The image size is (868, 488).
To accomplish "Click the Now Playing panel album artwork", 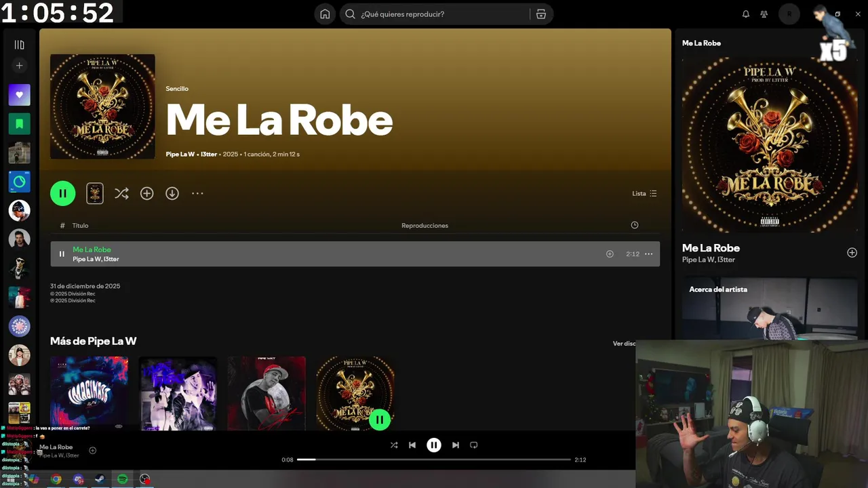I will click(x=770, y=144).
